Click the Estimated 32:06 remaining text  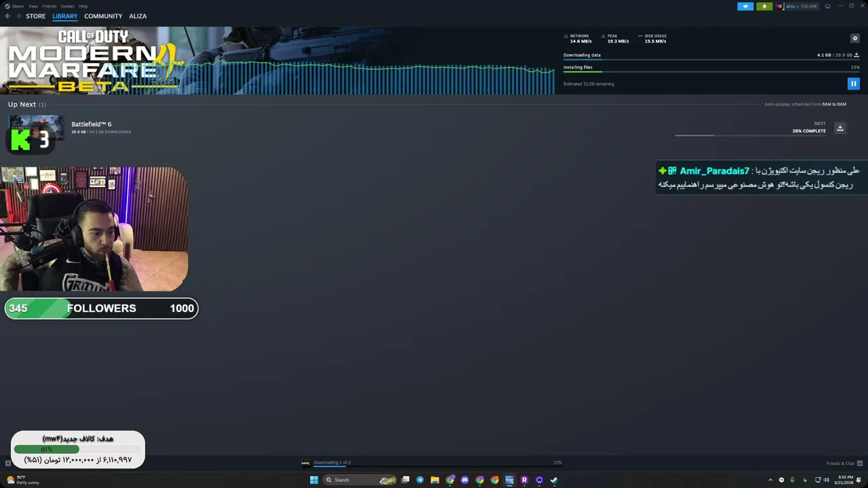(589, 84)
